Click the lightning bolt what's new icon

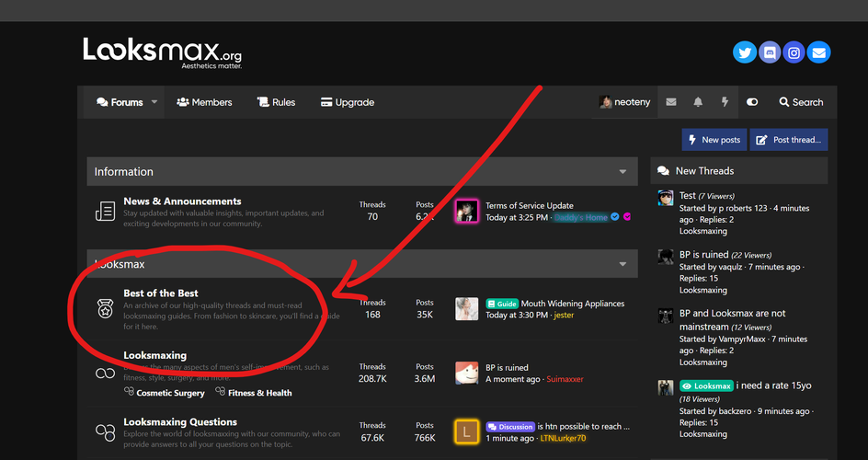coord(725,102)
